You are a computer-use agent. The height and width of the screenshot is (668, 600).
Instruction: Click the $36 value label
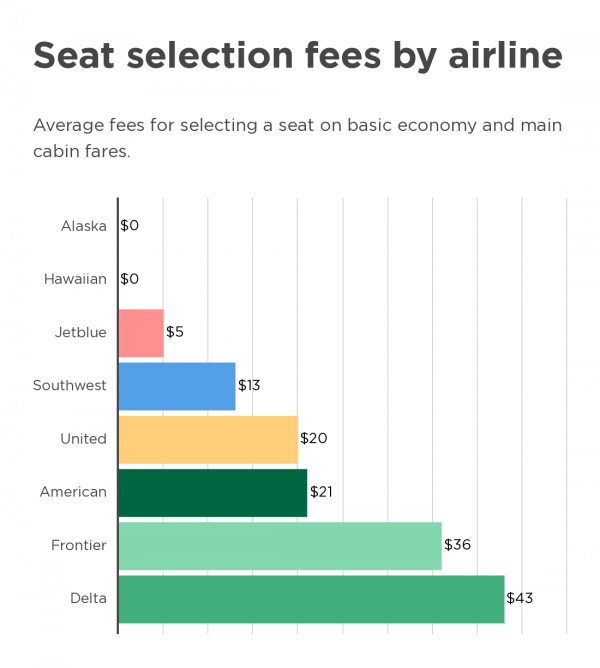pos(457,545)
